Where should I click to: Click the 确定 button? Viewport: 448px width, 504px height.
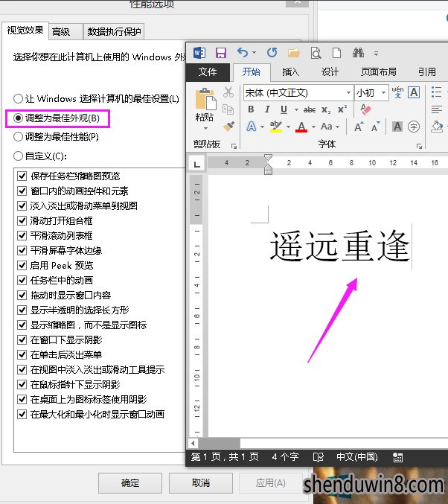[x=130, y=483]
